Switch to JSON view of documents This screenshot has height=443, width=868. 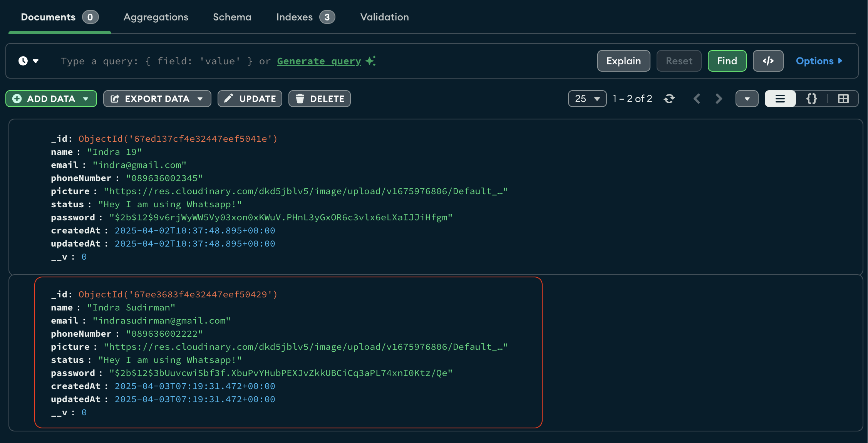coord(811,99)
